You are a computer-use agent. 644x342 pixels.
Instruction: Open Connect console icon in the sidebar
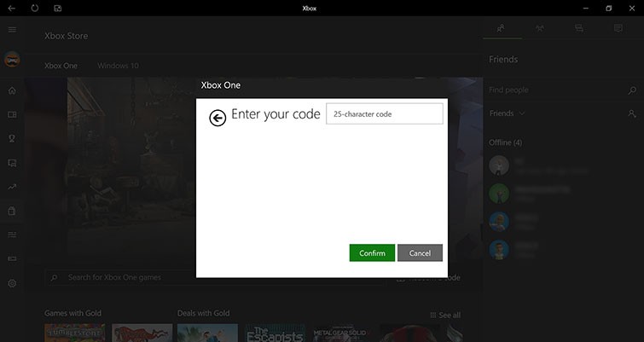pos(12,258)
